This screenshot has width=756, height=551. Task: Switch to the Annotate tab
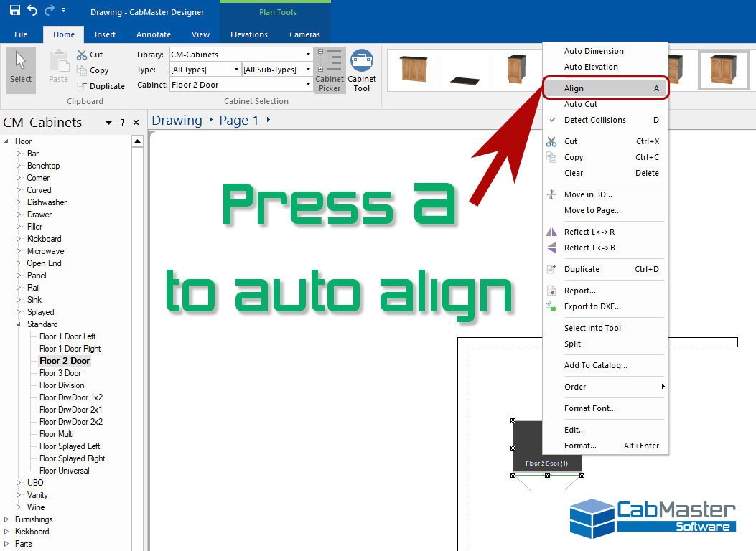tap(154, 34)
